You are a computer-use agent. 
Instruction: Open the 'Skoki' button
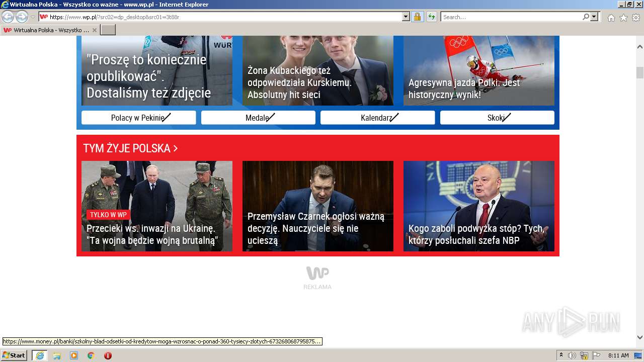497,118
